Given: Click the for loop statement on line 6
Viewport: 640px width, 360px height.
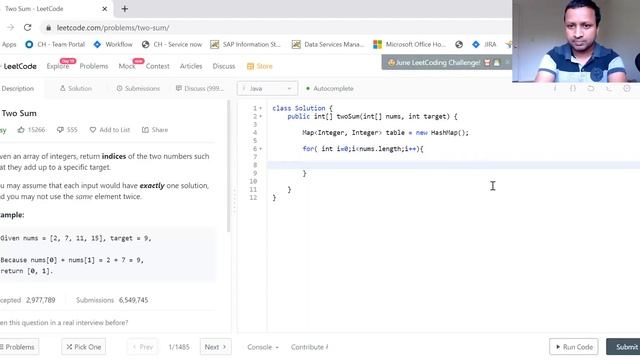Looking at the screenshot, I should coord(363,149).
